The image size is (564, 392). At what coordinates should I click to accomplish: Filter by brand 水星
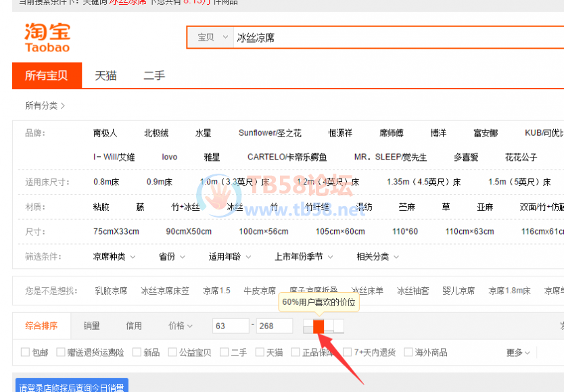tap(204, 133)
